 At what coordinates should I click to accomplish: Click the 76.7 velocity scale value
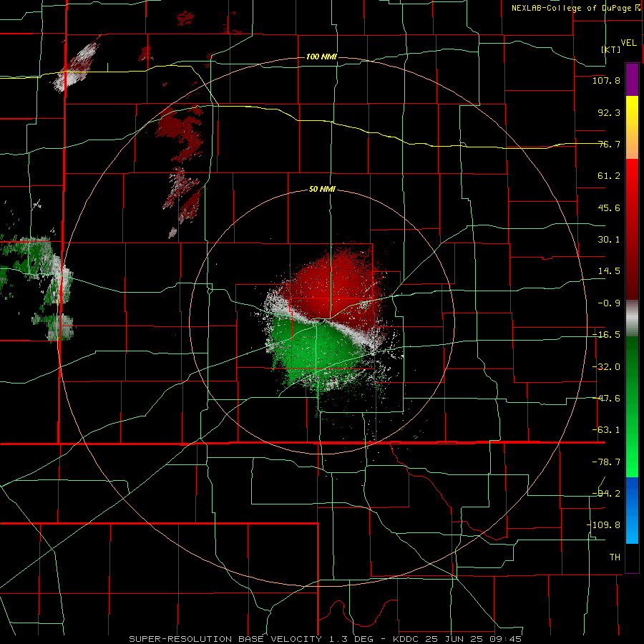(609, 144)
